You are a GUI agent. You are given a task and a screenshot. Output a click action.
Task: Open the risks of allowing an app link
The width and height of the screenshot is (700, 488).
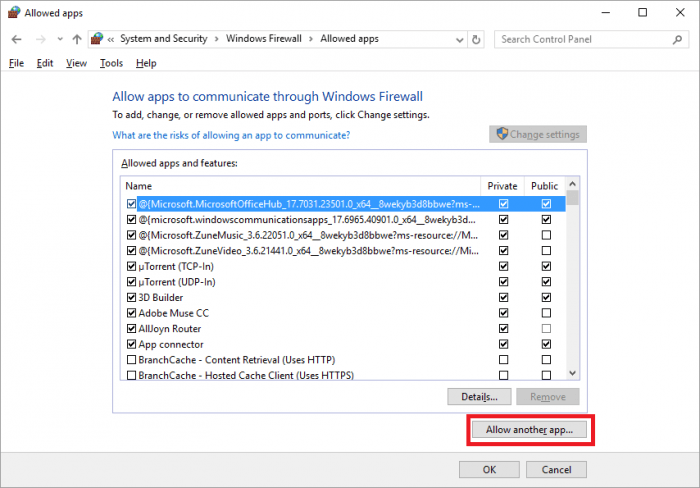coord(231,135)
